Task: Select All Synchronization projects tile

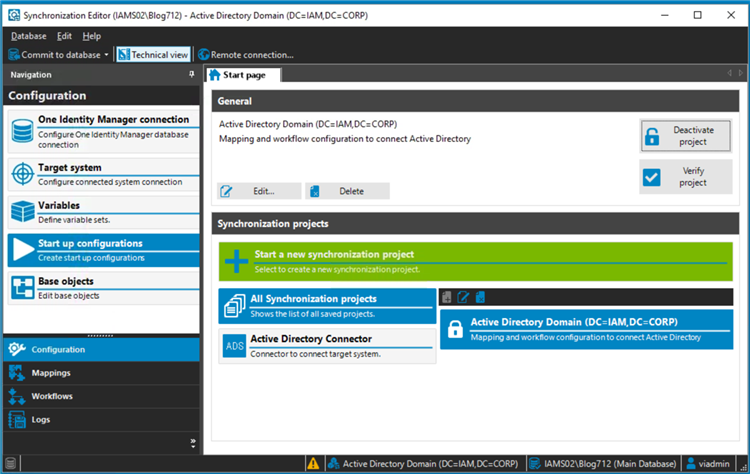Action: (x=327, y=306)
